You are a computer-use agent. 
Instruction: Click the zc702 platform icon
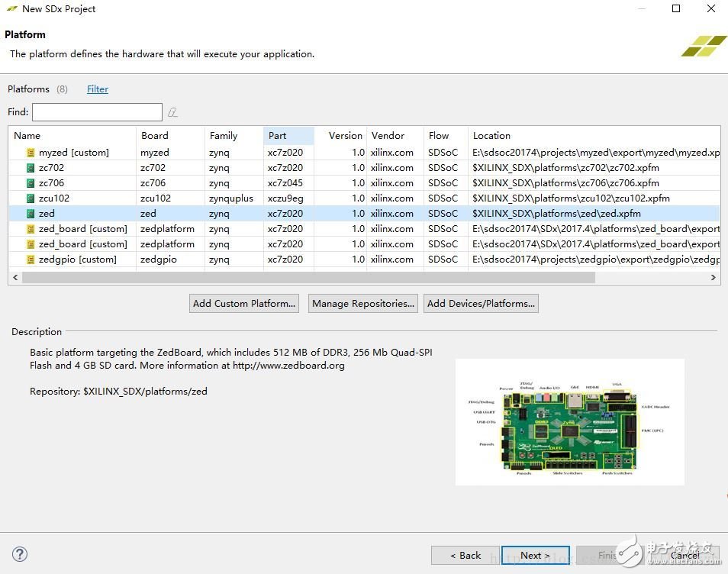point(31,168)
